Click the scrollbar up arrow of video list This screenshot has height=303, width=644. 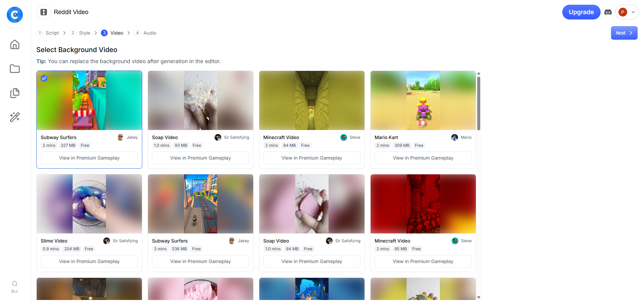(479, 73)
